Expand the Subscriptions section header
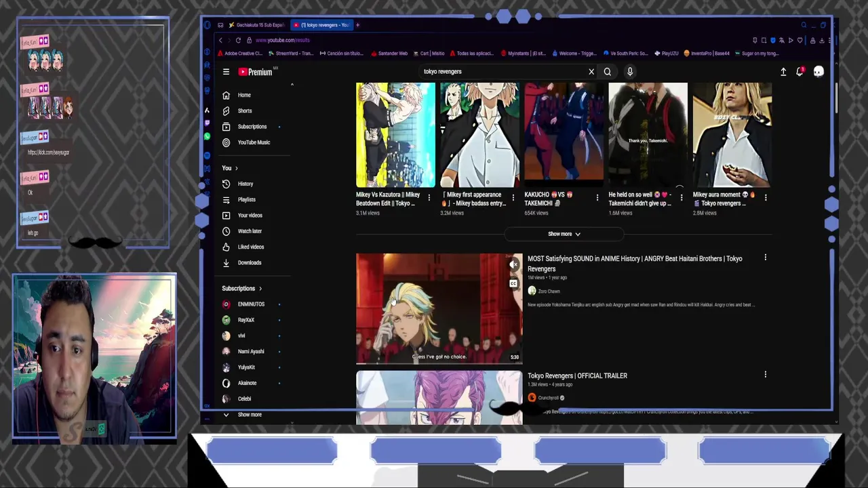Viewport: 868px width, 488px height. pyautogui.click(x=242, y=289)
